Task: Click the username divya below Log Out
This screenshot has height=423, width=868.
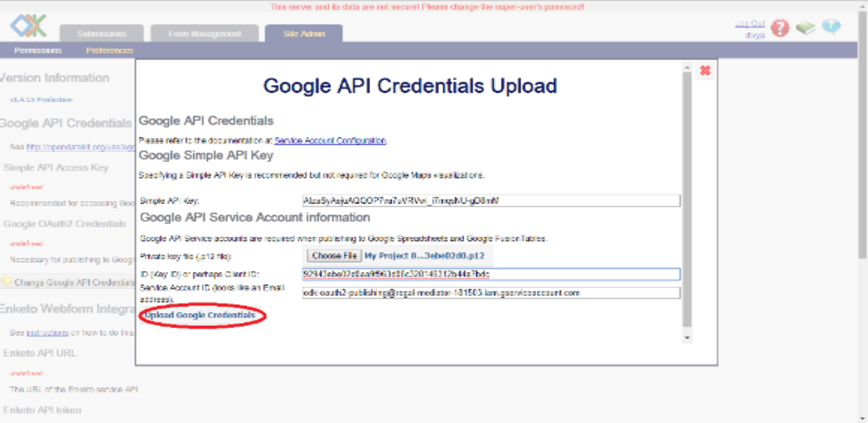Action: pos(755,35)
